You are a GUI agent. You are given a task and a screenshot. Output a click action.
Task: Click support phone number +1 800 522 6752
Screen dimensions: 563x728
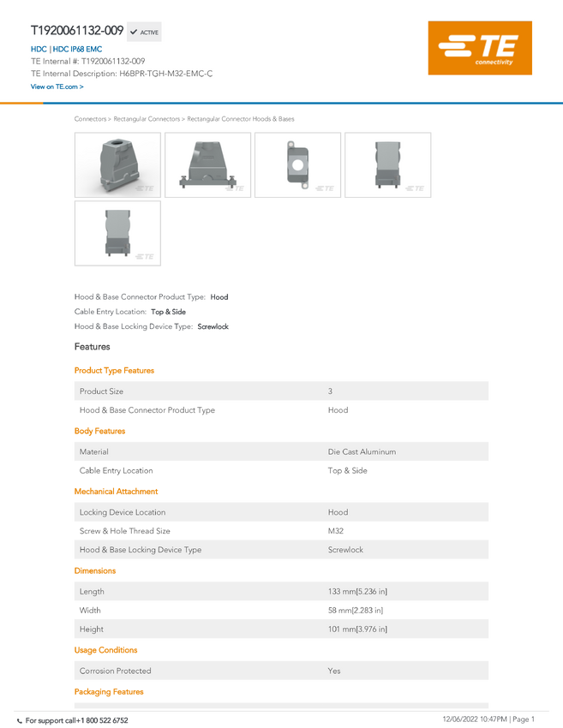[x=102, y=720]
